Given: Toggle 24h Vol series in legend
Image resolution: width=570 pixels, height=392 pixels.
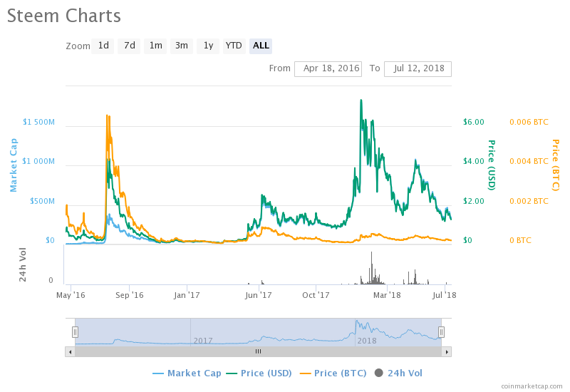Looking at the screenshot, I should click(398, 373).
